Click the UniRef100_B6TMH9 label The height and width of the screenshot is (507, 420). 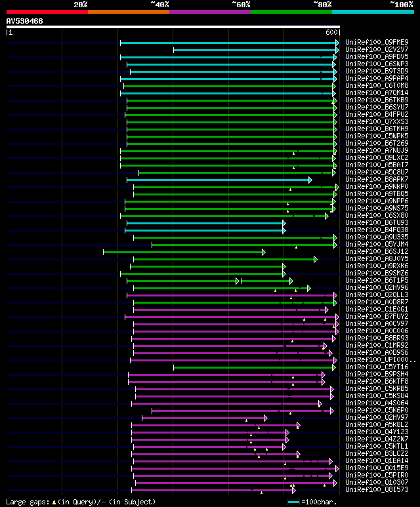(377, 129)
